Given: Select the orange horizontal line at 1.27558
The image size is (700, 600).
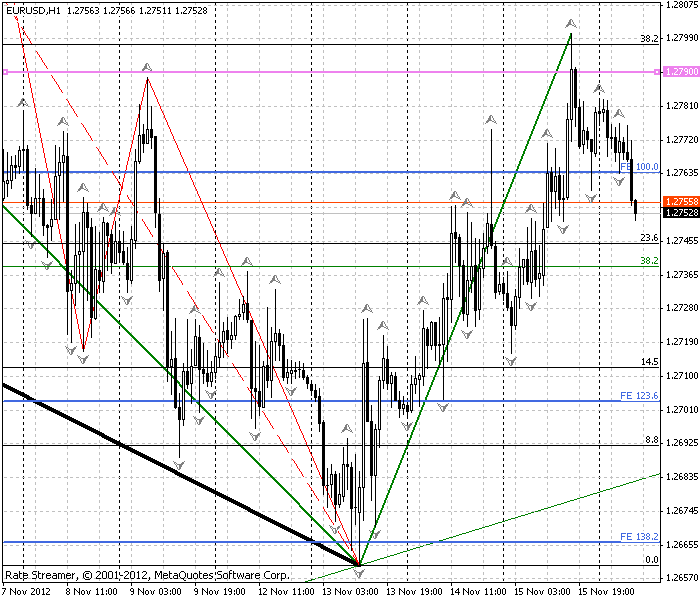Looking at the screenshot, I should click(x=330, y=203).
